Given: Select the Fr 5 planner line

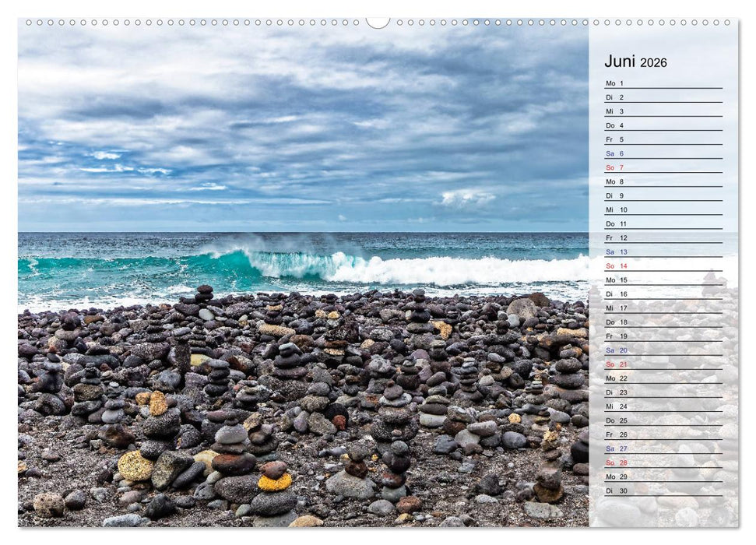Looking at the screenshot, I should pos(662,139).
